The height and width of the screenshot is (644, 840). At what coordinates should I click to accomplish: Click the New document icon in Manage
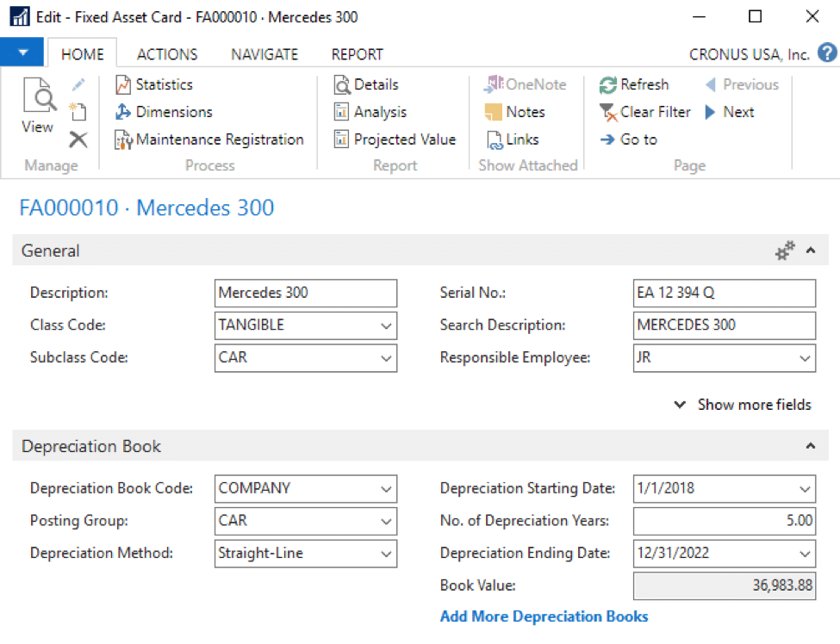[x=78, y=111]
